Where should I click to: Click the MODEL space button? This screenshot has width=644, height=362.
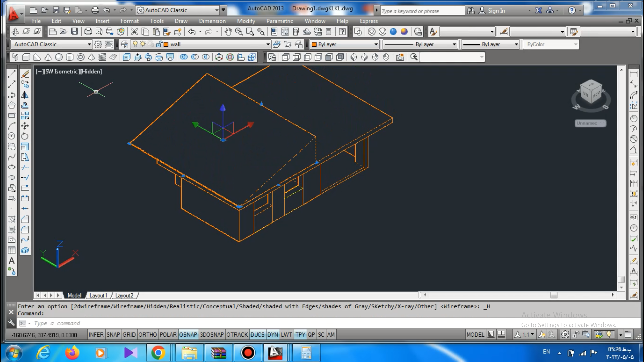pyautogui.click(x=475, y=335)
